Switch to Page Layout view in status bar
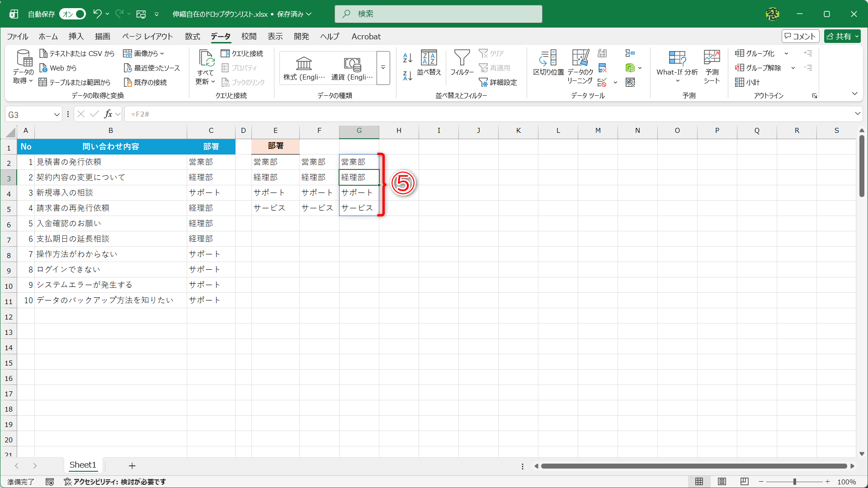 722,482
